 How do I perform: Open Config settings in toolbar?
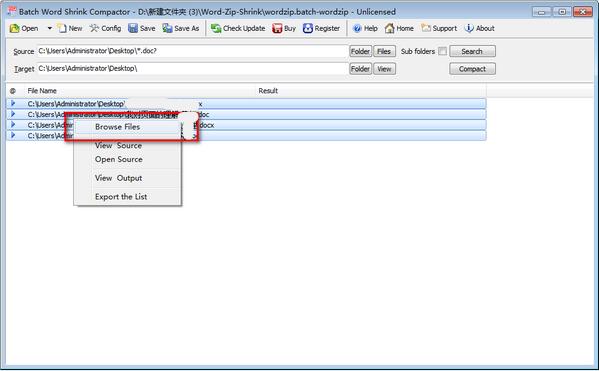(x=94, y=28)
